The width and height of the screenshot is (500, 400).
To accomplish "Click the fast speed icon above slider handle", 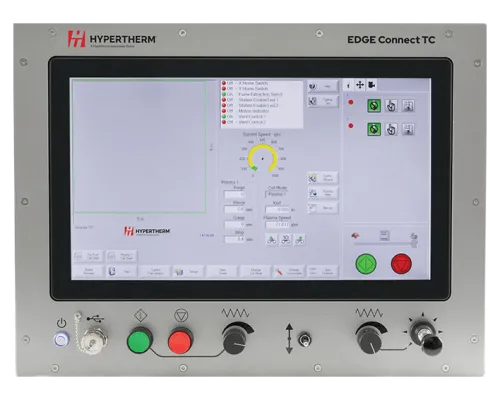I will point(414,236).
